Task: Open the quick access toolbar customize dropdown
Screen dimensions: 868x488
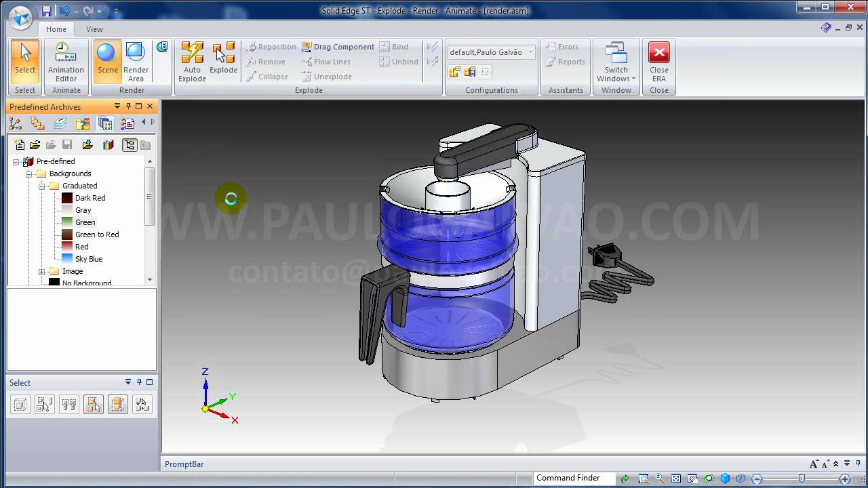Action: 117,12
